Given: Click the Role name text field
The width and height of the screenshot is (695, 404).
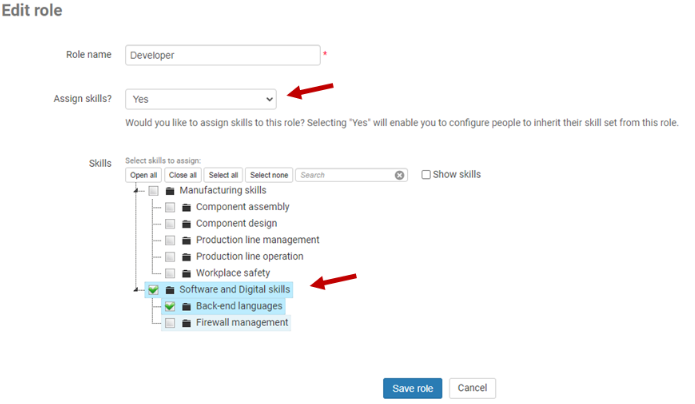Looking at the screenshot, I should pyautogui.click(x=223, y=55).
